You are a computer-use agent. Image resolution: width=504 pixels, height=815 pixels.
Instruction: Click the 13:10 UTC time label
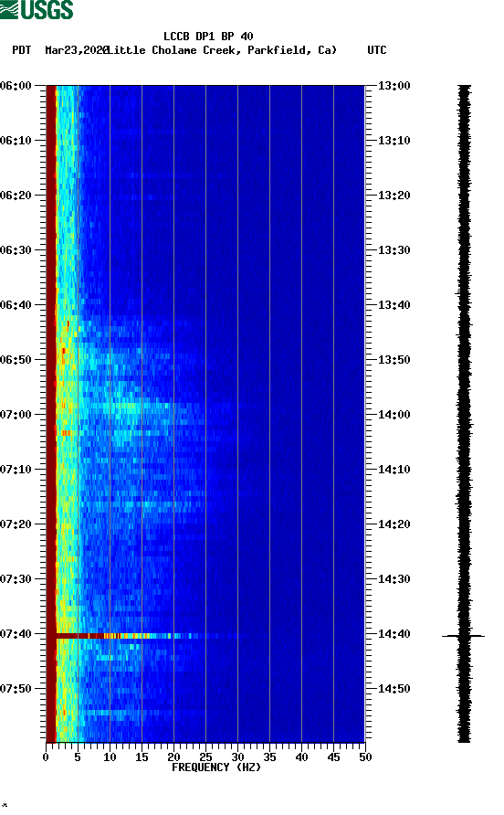coord(394,141)
